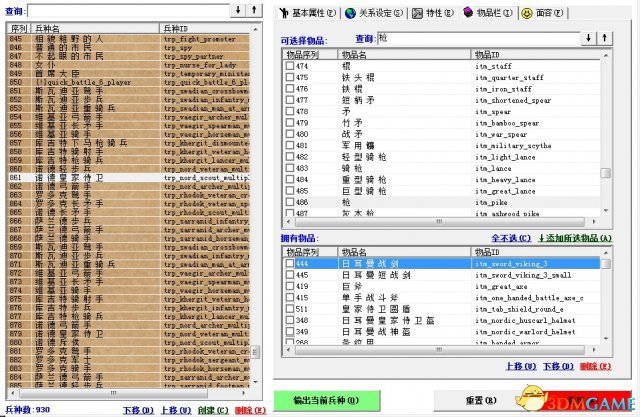Check owned item 349 日耳曼战神盔 checkbox
This screenshot has height=417, width=640.
tap(290, 331)
